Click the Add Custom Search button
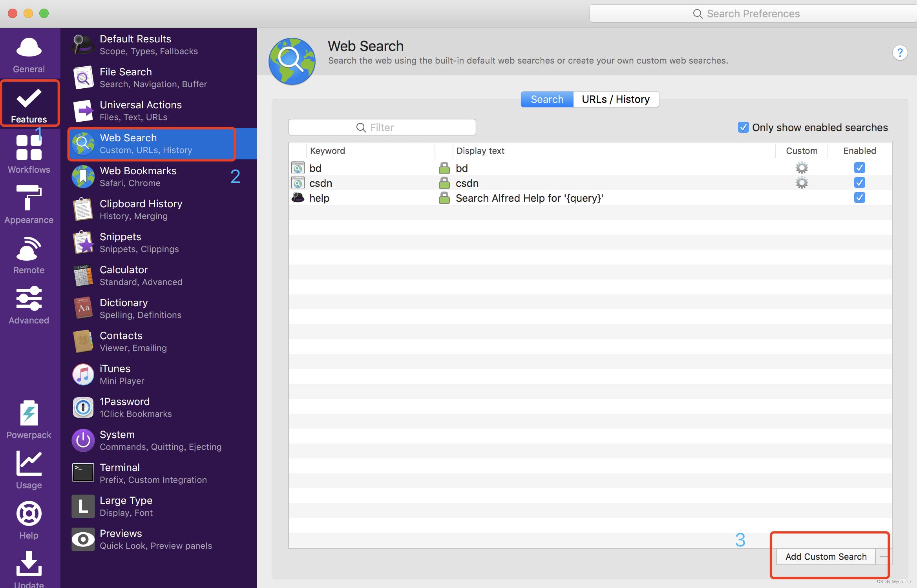 pos(826,557)
